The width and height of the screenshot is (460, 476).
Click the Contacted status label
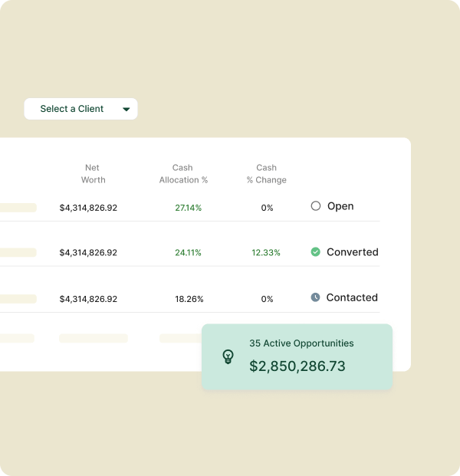352,297
